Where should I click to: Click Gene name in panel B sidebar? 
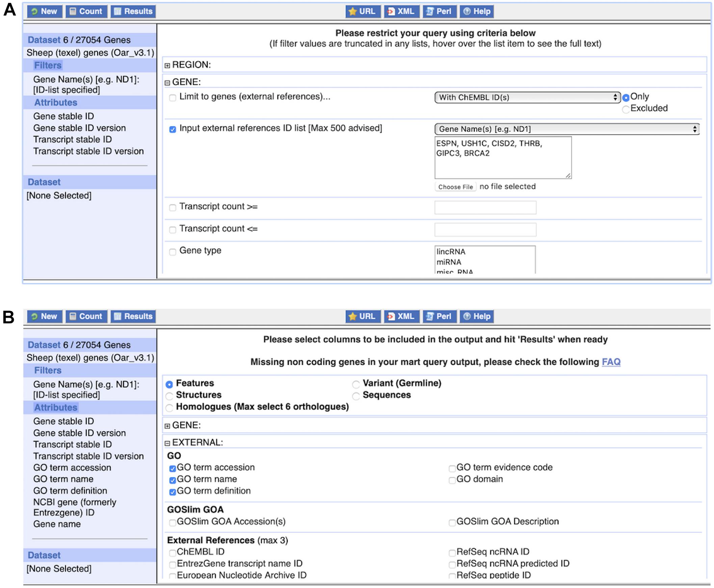pos(57,524)
